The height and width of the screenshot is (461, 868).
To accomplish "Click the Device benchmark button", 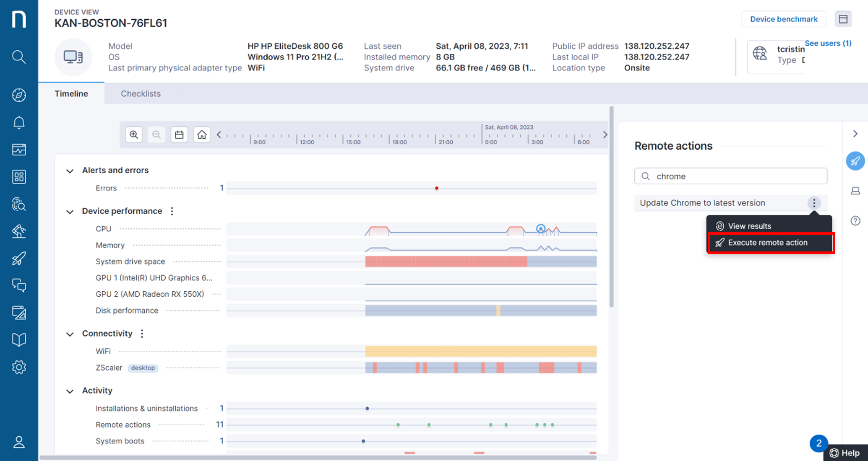I will 783,19.
